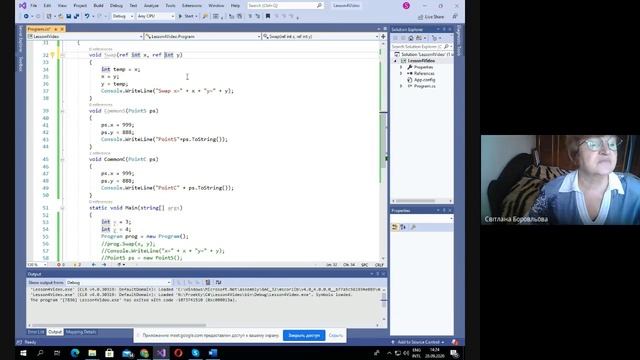Open File Explorer from the taskbar

point(92,353)
